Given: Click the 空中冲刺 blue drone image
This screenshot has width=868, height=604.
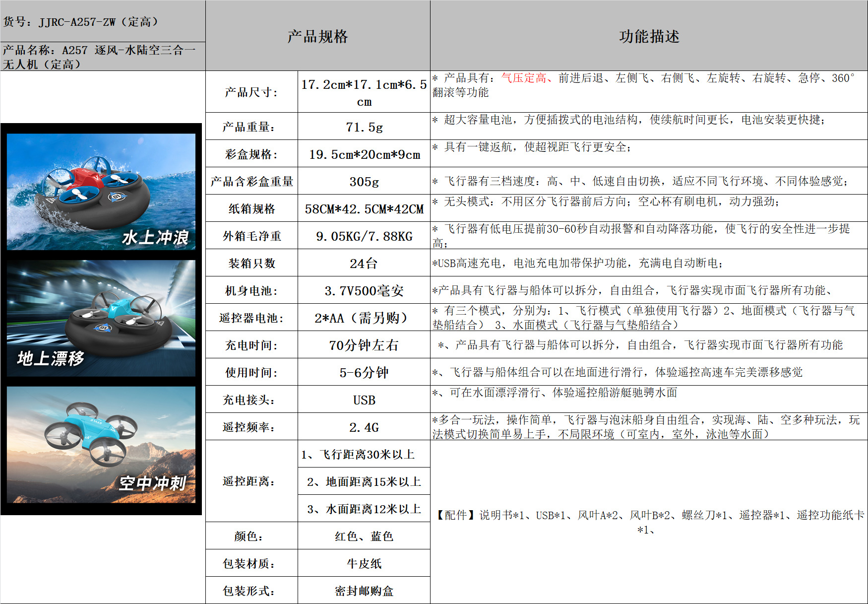Looking at the screenshot, I should [101, 445].
